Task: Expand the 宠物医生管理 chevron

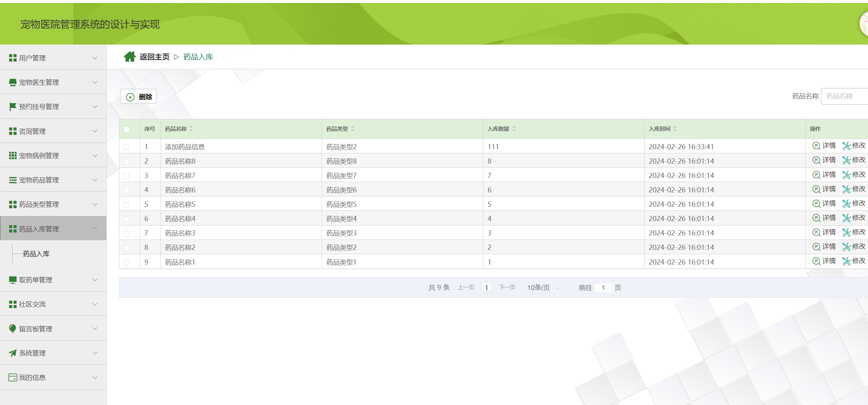Action: pos(95,82)
